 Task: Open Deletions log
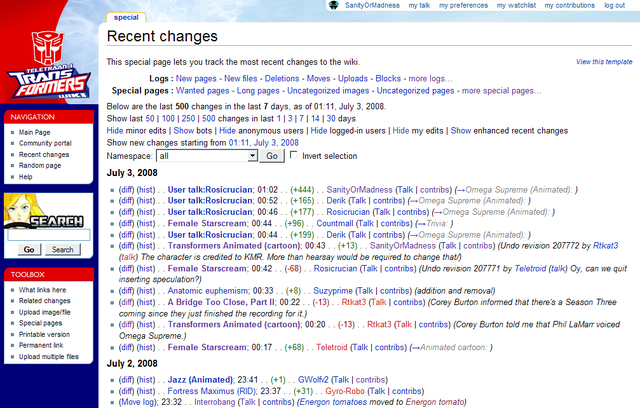point(282,78)
